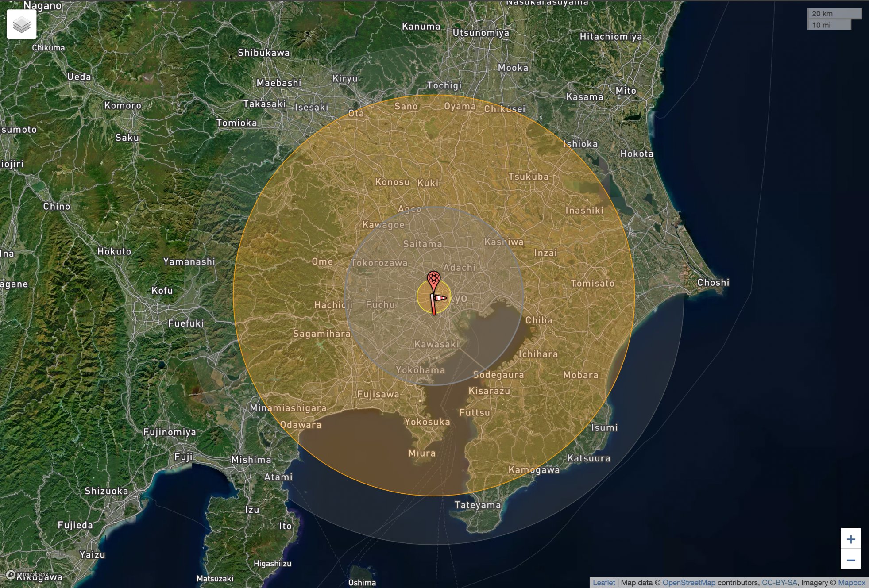869x588 pixels.
Task: Click the 20 km scale bar
Action: [x=834, y=14]
